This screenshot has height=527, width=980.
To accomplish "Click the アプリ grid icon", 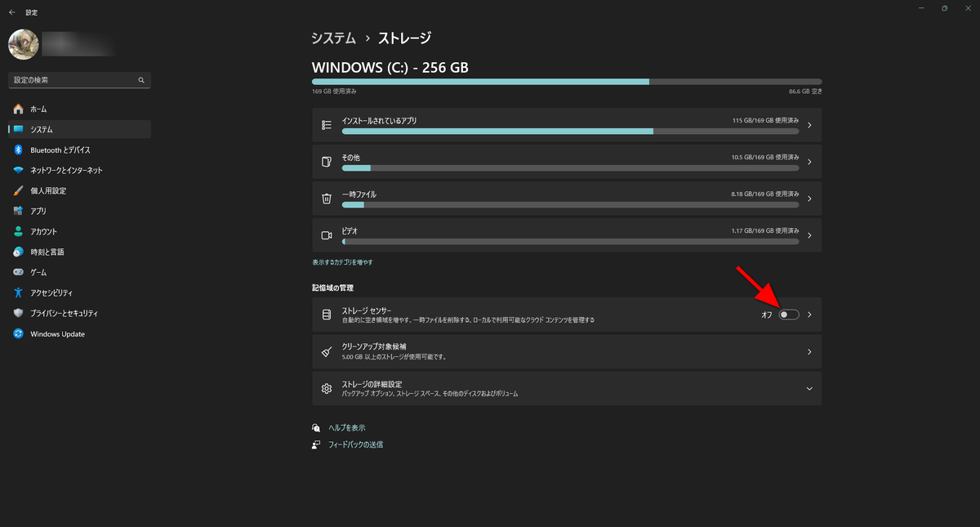I will pos(18,211).
